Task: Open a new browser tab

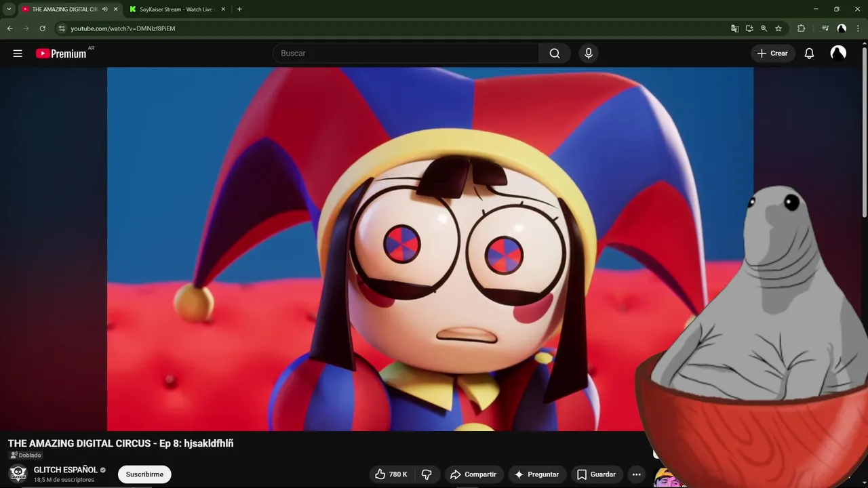Action: [x=239, y=9]
